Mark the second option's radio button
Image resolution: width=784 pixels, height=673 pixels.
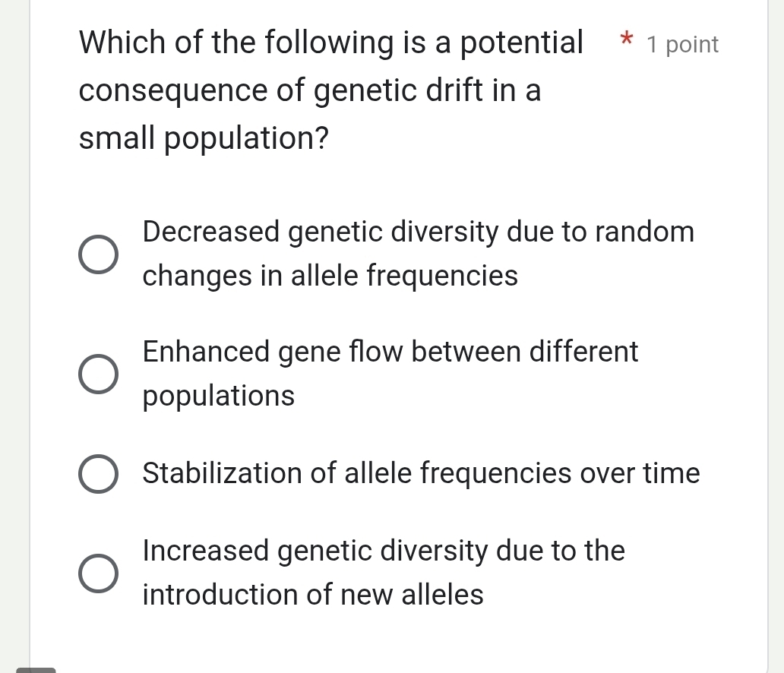99,373
